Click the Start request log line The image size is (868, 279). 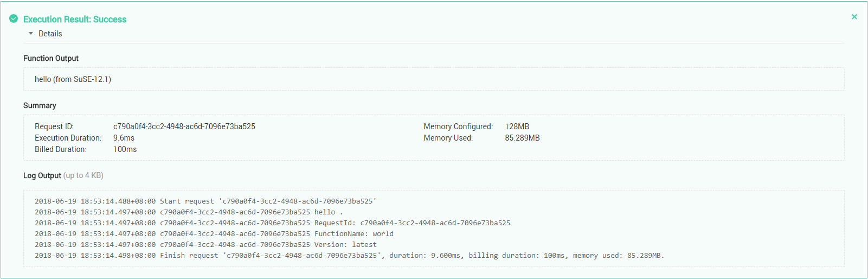point(205,201)
